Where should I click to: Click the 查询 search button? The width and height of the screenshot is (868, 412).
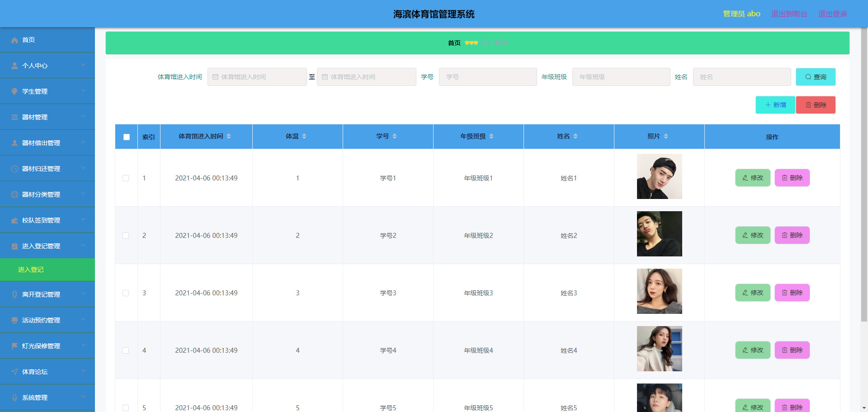816,77
